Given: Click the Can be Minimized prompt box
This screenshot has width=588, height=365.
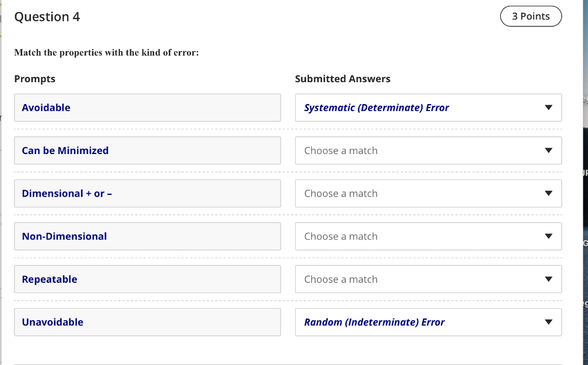Looking at the screenshot, I should tap(147, 151).
